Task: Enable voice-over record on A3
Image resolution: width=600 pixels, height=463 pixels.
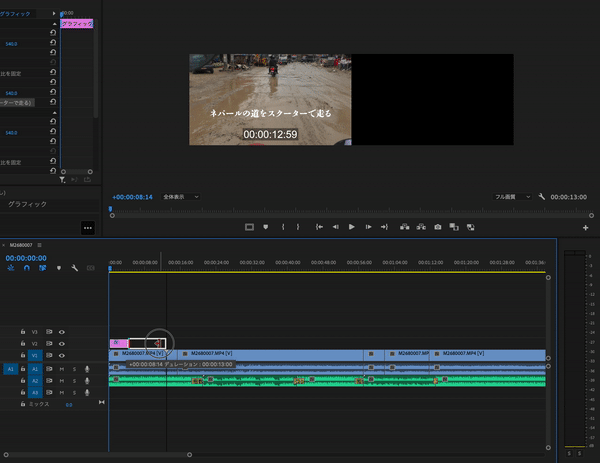Action: (87, 393)
